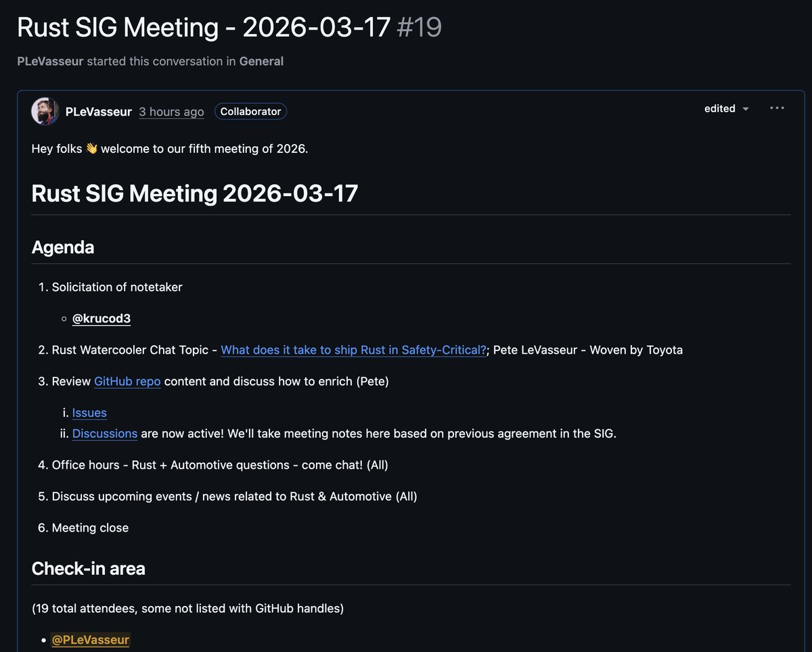Click the 'Hey folks' welcome sentence
The width and height of the screenshot is (812, 652).
click(x=170, y=148)
